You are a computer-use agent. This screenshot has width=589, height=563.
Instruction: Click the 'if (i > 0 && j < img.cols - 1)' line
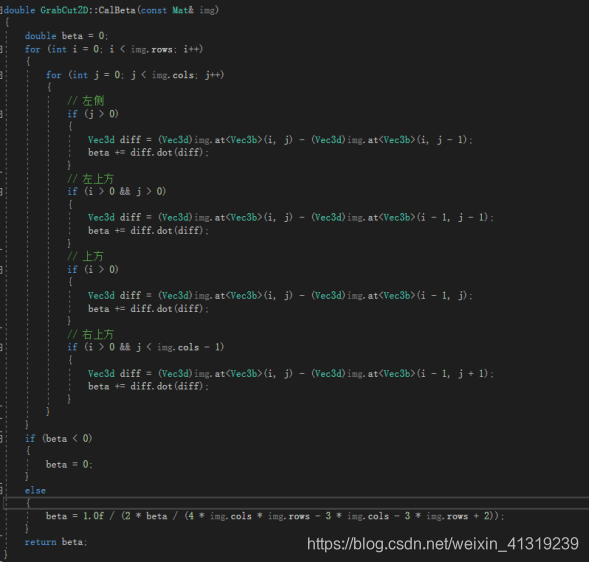point(146,347)
